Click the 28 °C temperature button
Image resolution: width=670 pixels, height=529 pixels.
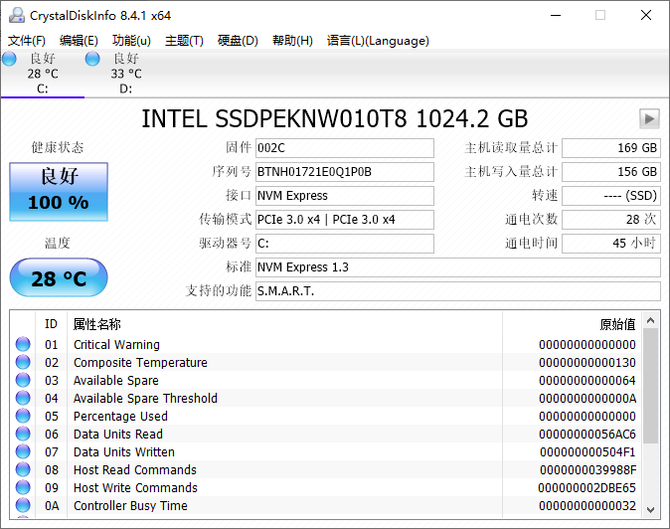pos(59,278)
